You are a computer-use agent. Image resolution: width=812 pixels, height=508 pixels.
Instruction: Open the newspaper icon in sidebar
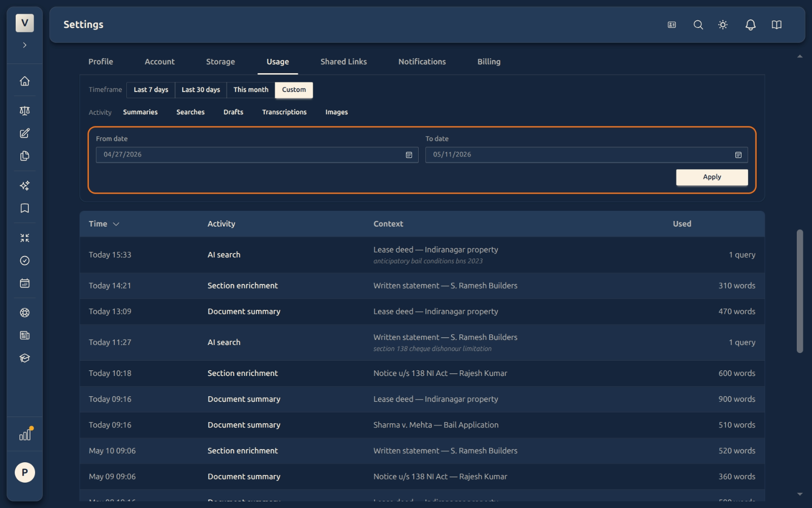pyautogui.click(x=24, y=335)
